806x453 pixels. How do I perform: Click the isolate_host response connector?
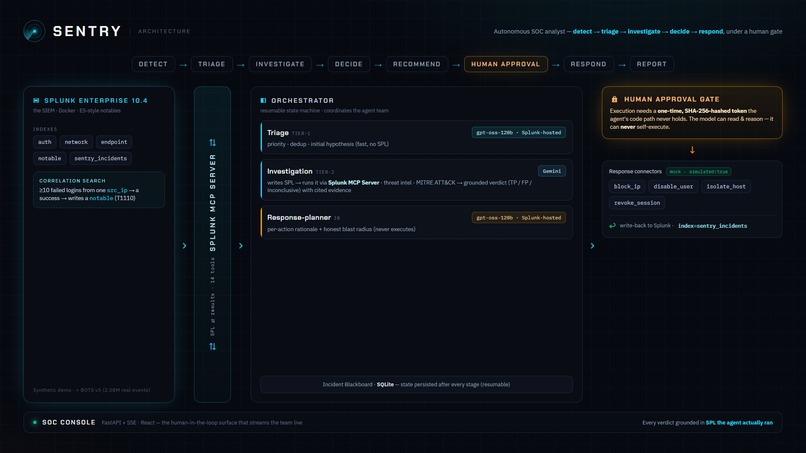pyautogui.click(x=726, y=187)
